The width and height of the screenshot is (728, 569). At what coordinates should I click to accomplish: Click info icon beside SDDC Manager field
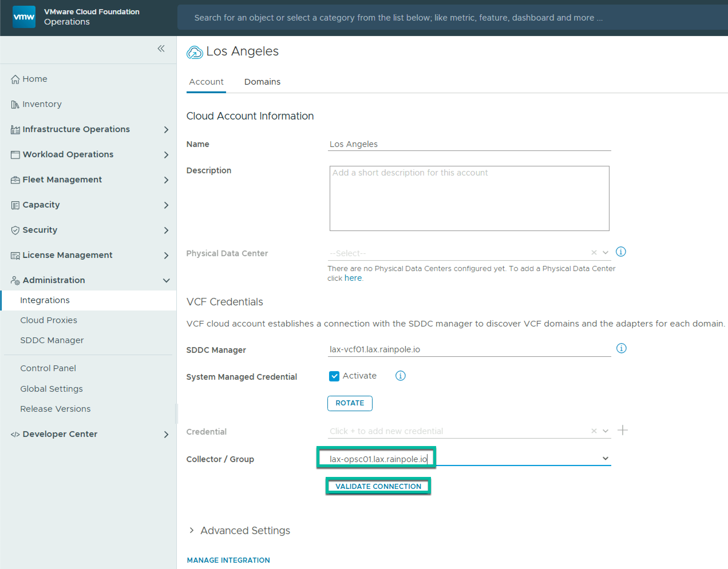pyautogui.click(x=621, y=349)
